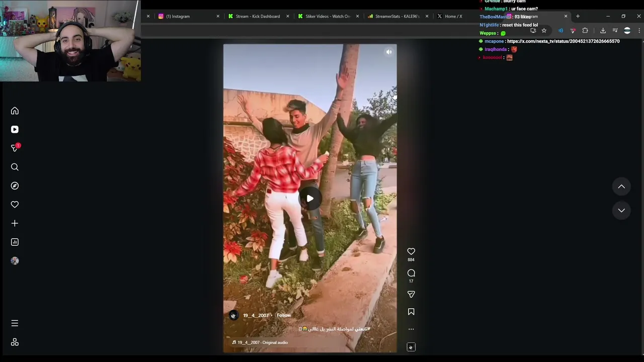The height and width of the screenshot is (362, 644).
Task: Switch to Home / X tab
Action: point(453,16)
